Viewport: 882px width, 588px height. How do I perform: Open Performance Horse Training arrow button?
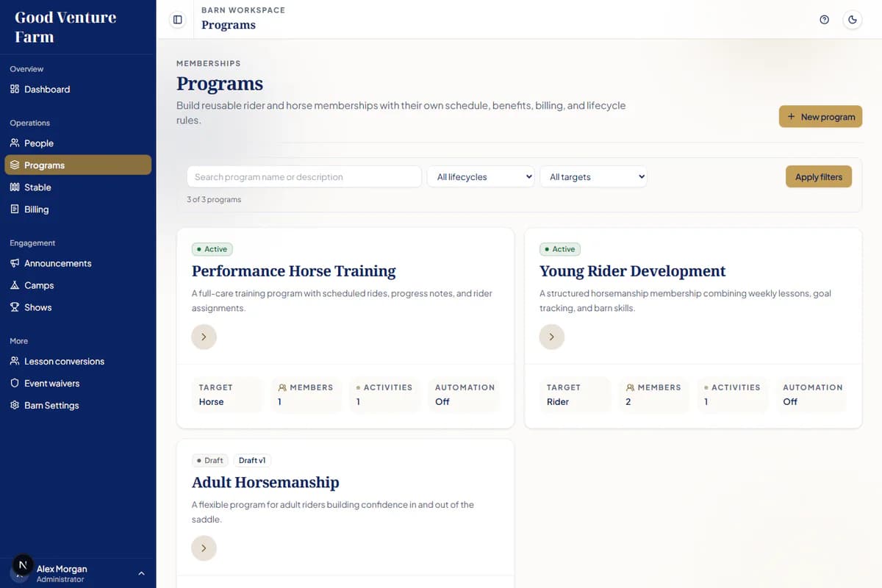point(204,337)
